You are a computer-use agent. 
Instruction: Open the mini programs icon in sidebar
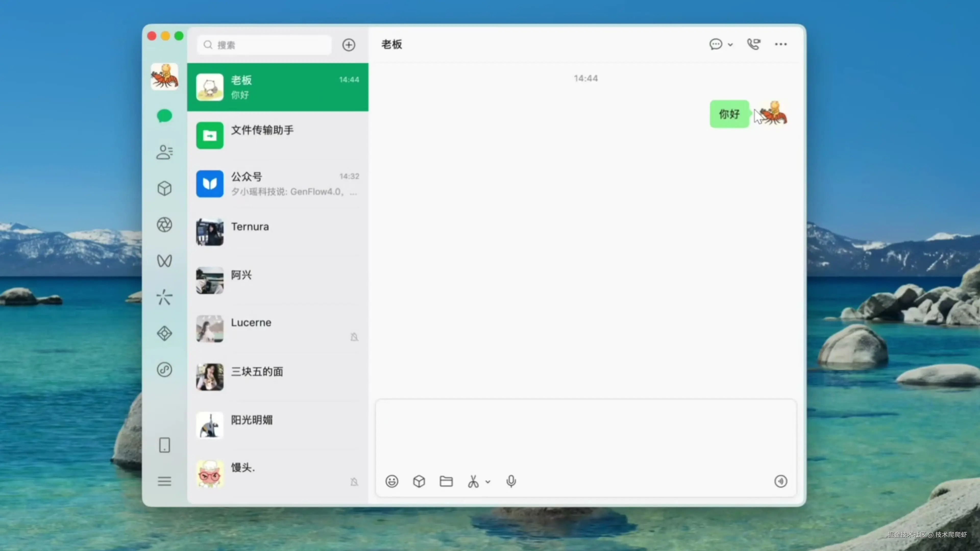[x=164, y=370]
